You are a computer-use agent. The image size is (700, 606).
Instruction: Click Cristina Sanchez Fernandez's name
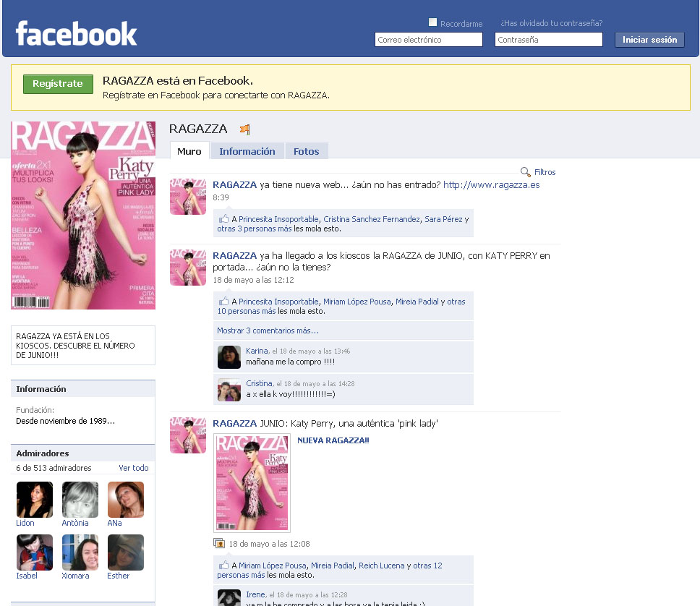[372, 219]
